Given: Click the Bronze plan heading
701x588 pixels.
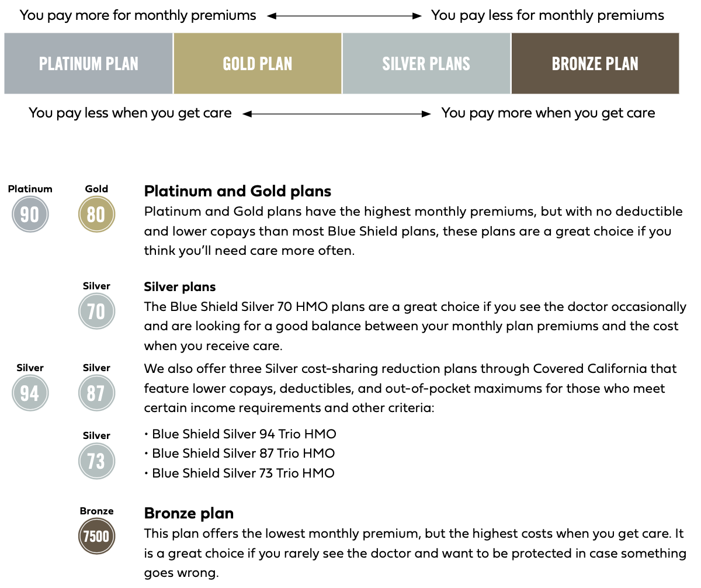Looking at the screenshot, I should [189, 514].
